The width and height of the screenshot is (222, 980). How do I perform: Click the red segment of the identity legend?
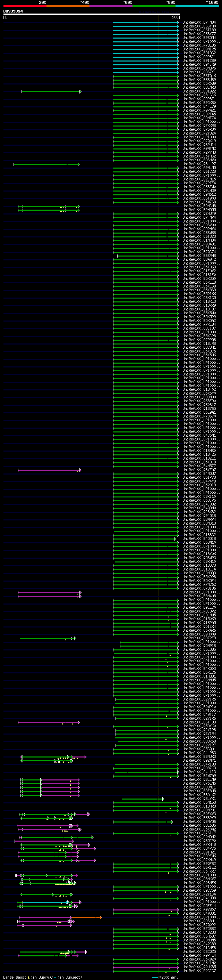point(25,7)
